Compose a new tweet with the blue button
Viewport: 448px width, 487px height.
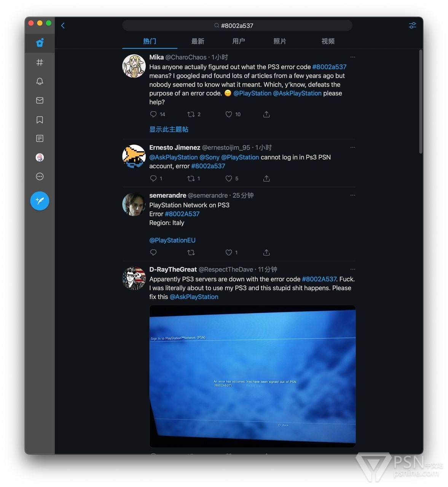(40, 201)
